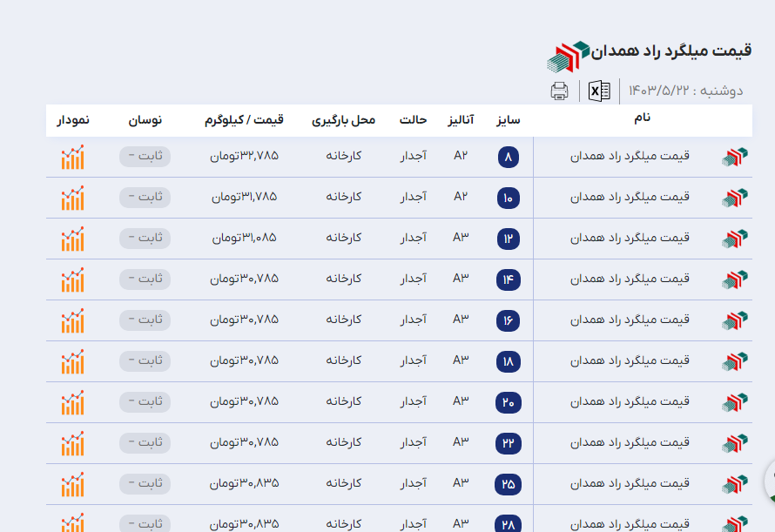Click product logo icon in size 18 row
The height and width of the screenshot is (532, 775).
[x=734, y=361]
